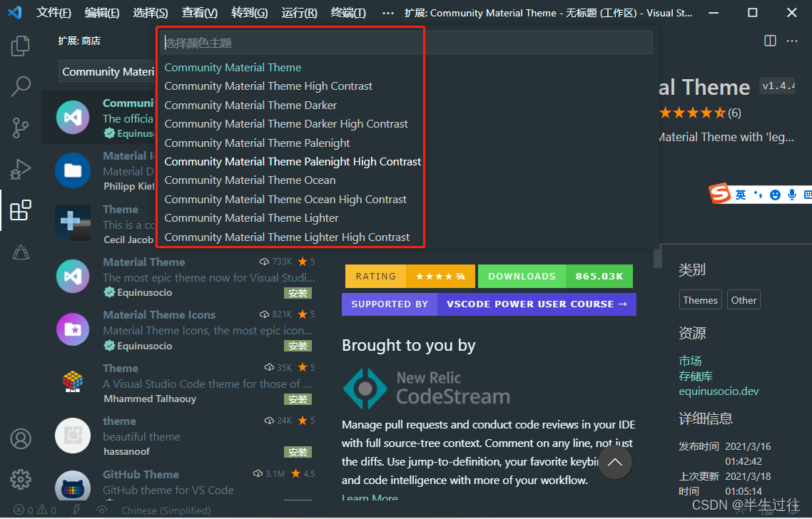Click the scroll-to-top round arrow button
This screenshot has height=519, width=812.
[614, 462]
